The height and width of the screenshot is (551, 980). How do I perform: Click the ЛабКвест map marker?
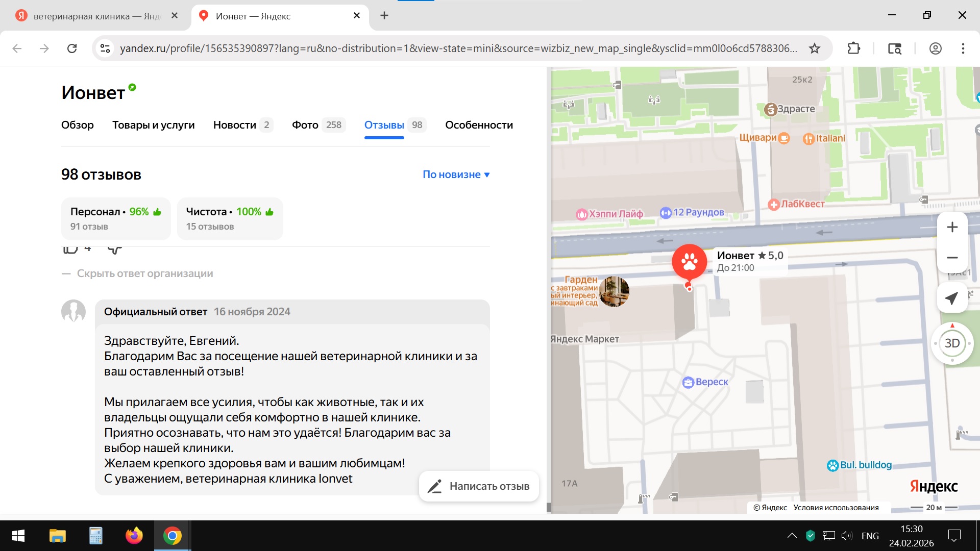pyautogui.click(x=774, y=205)
